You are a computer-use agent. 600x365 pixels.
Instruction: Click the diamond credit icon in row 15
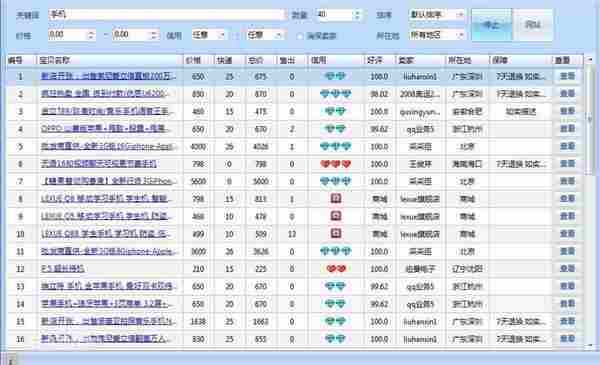pyautogui.click(x=335, y=321)
